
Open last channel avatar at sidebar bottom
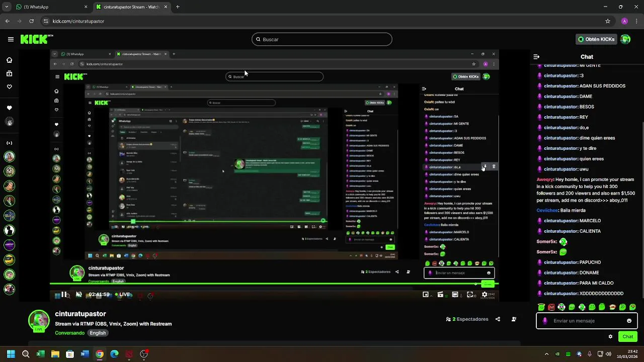click(x=9, y=289)
